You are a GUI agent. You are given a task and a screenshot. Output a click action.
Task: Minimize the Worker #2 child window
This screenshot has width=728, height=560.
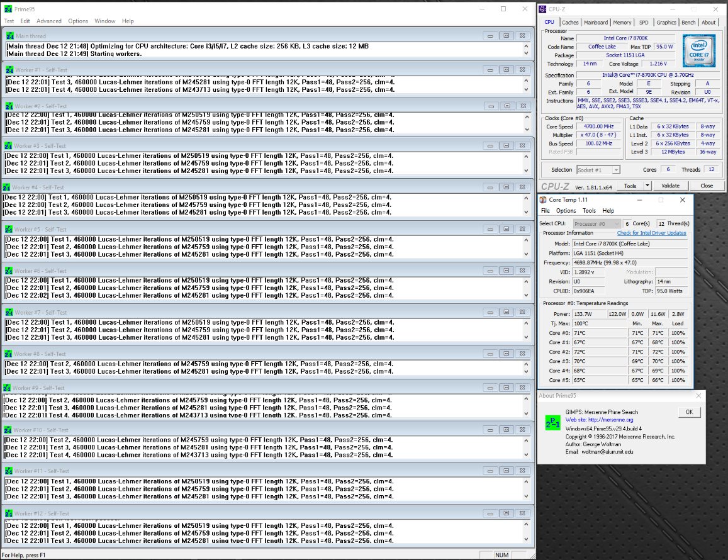491,106
